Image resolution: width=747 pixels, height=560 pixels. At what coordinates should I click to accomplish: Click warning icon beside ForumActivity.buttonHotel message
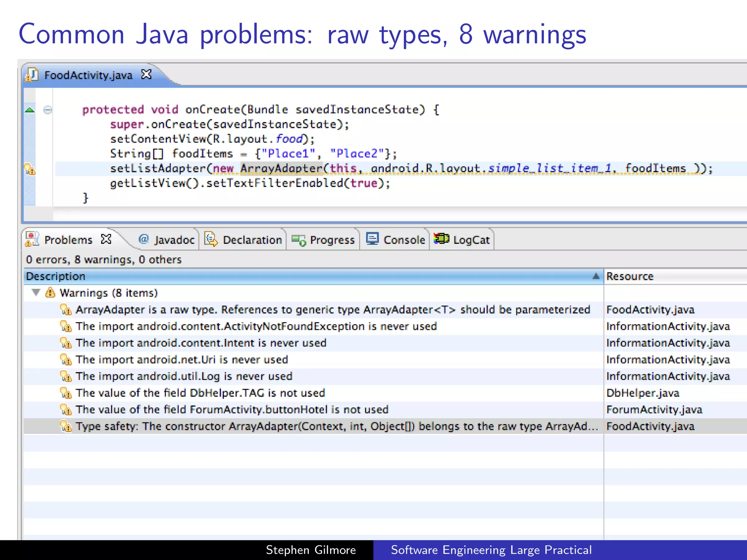pyautogui.click(x=66, y=410)
